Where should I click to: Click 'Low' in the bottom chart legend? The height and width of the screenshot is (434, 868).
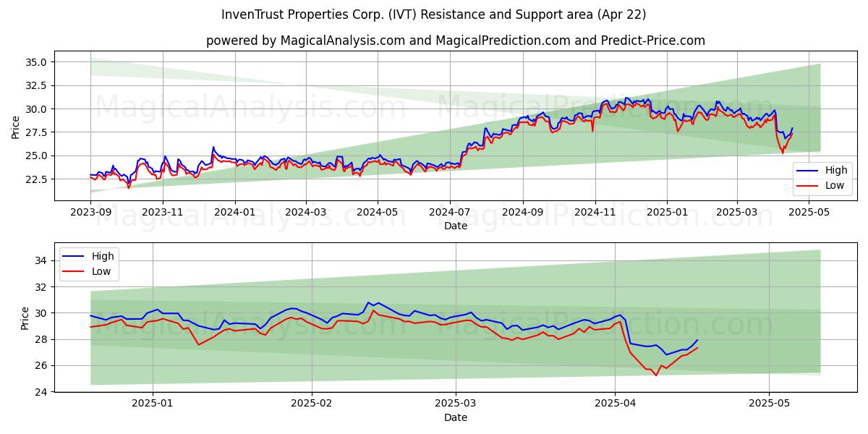pyautogui.click(x=103, y=271)
